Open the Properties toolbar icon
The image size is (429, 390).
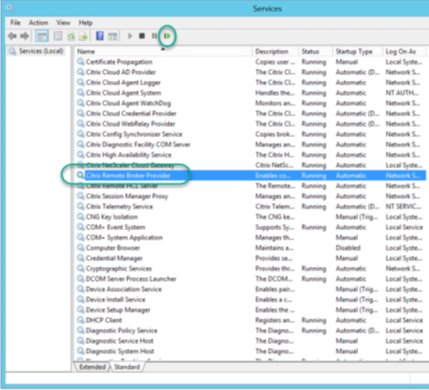(58, 36)
